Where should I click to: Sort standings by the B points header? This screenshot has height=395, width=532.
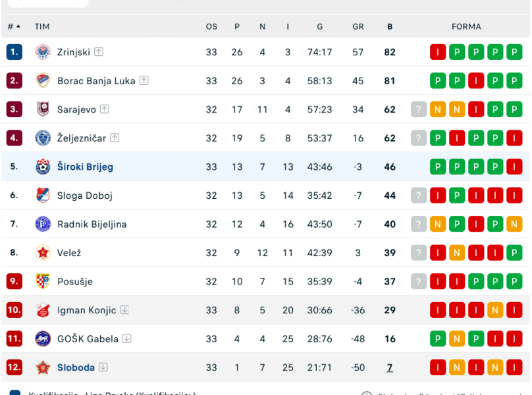[390, 27]
